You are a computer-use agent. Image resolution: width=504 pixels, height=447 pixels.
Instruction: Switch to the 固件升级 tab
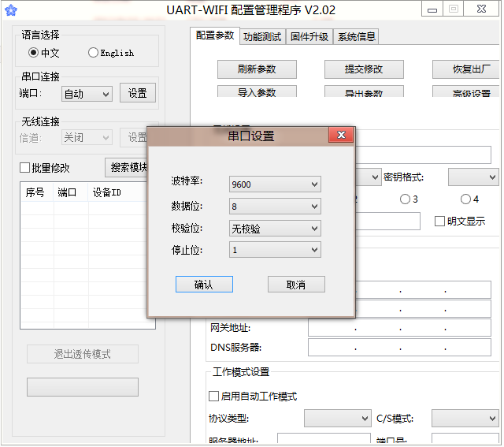point(309,37)
